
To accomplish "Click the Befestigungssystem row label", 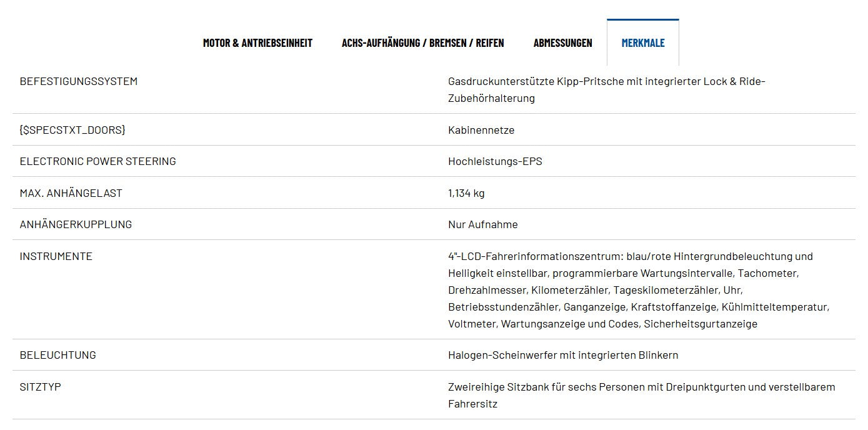I will (x=79, y=81).
